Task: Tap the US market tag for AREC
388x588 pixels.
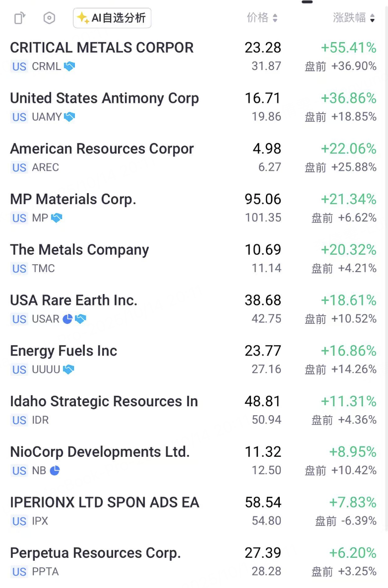Action: click(x=19, y=167)
